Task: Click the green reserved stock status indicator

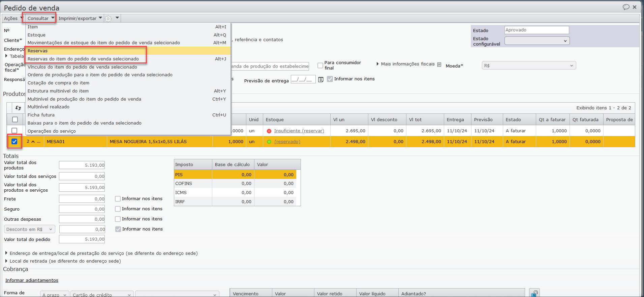Action: [x=269, y=142]
